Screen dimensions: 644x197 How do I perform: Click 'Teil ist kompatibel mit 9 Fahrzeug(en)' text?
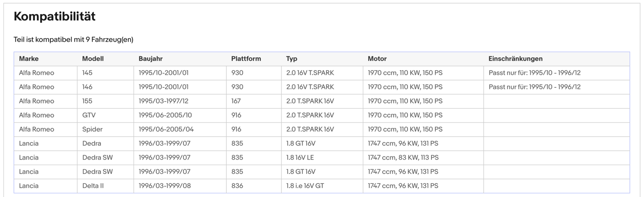[73, 40]
